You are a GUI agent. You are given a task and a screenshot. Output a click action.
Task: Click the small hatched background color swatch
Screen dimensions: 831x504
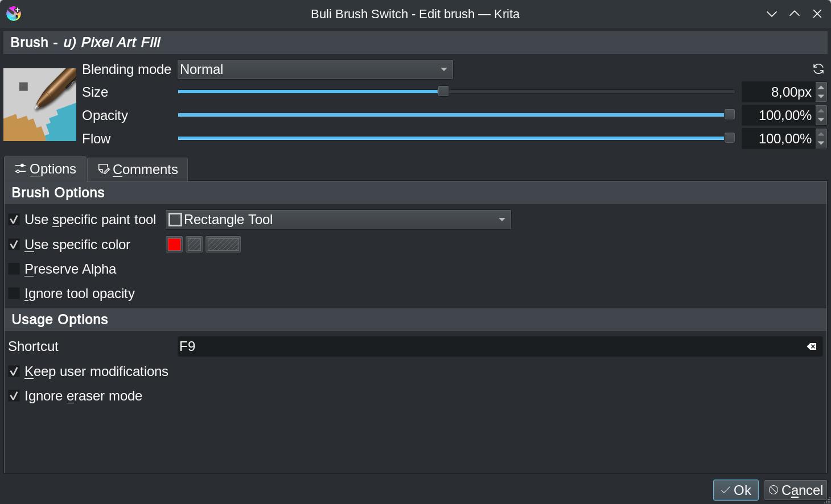point(194,245)
